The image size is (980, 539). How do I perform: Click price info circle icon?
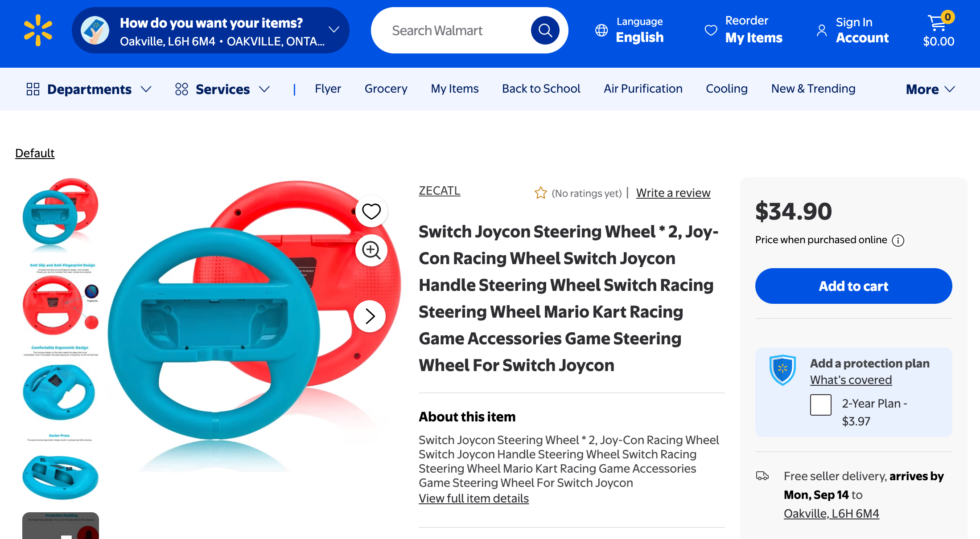(898, 241)
